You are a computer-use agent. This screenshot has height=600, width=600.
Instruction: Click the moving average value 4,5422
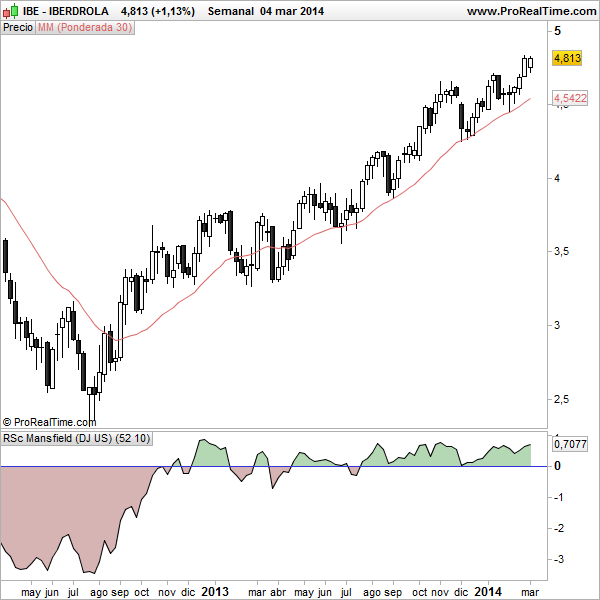pos(570,98)
